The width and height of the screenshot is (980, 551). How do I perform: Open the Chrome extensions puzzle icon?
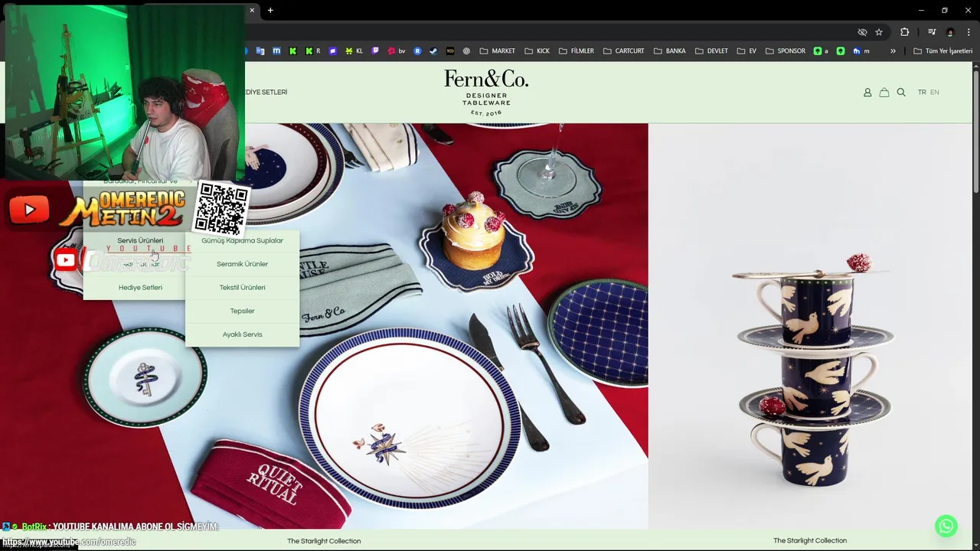point(904,32)
